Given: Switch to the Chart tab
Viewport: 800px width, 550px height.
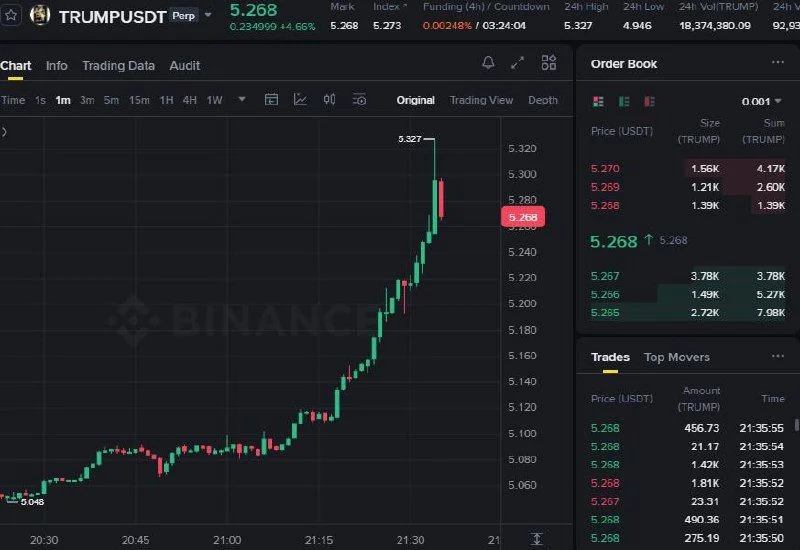Looking at the screenshot, I should (x=16, y=66).
